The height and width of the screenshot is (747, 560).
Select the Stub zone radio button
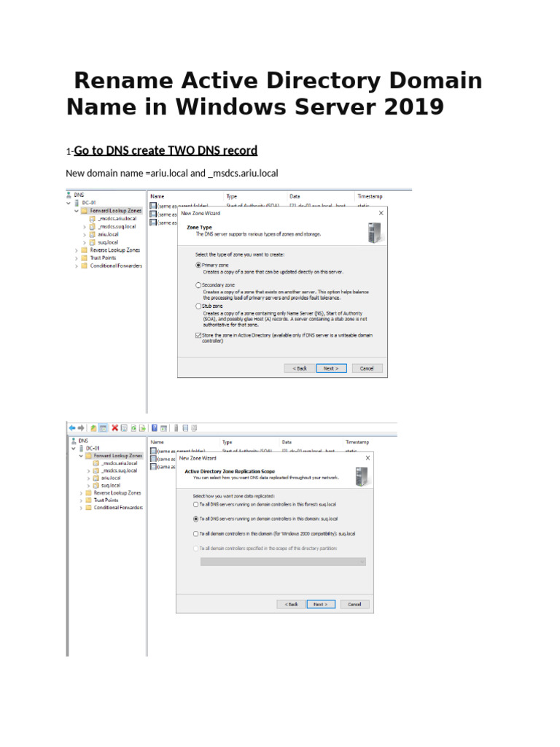point(198,306)
